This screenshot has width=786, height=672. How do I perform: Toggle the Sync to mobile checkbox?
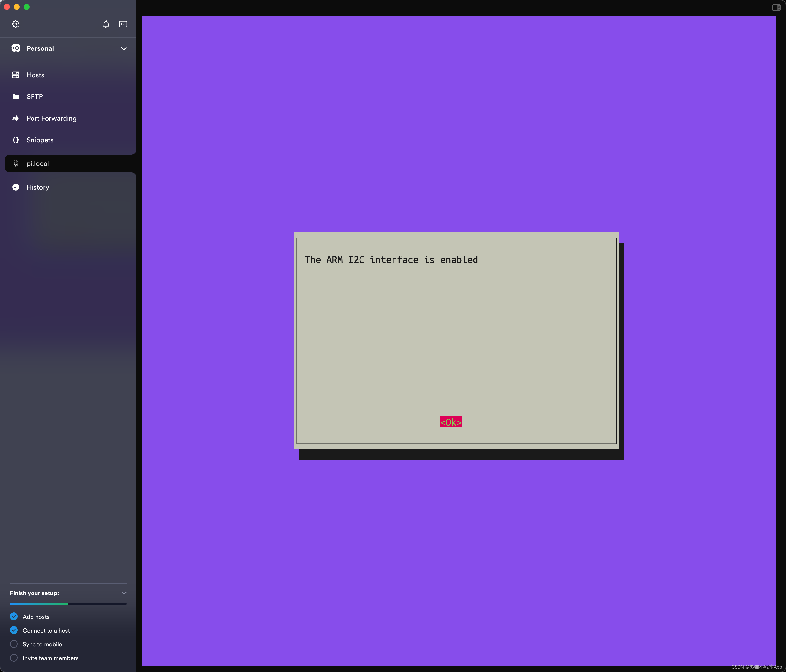[15, 644]
